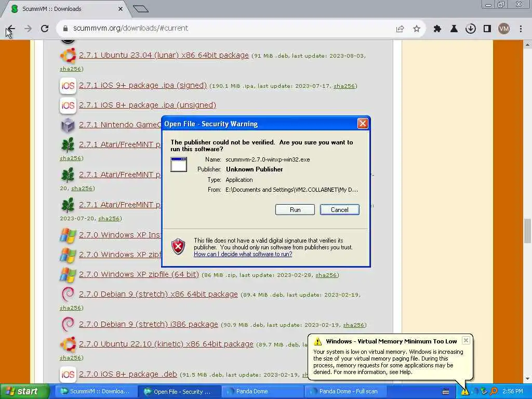Click the 2:56 PM system clock
Viewport: 532px width, 399px height.
click(x=512, y=392)
